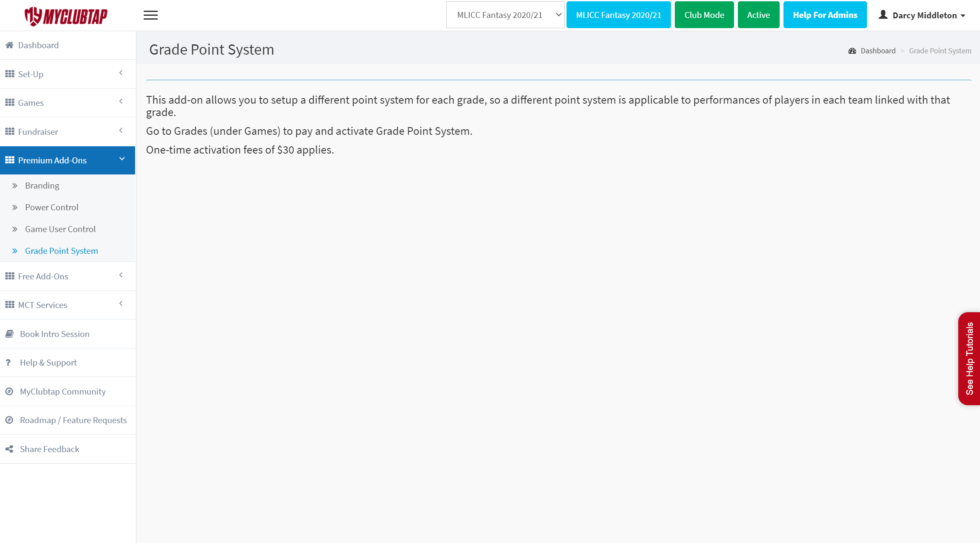Click the Help & Support question mark icon
This screenshot has width=980, height=543.
[8, 363]
